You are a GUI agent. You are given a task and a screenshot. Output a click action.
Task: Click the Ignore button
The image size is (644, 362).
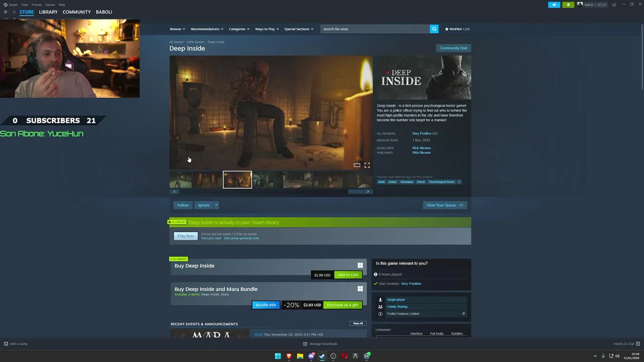[x=204, y=205]
